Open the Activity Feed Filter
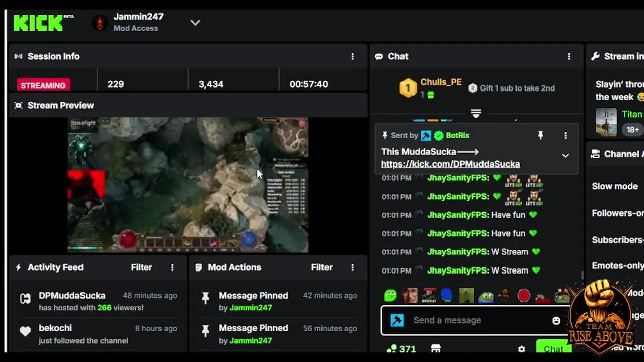Screen dimensions: 644x362 [x=141, y=267]
